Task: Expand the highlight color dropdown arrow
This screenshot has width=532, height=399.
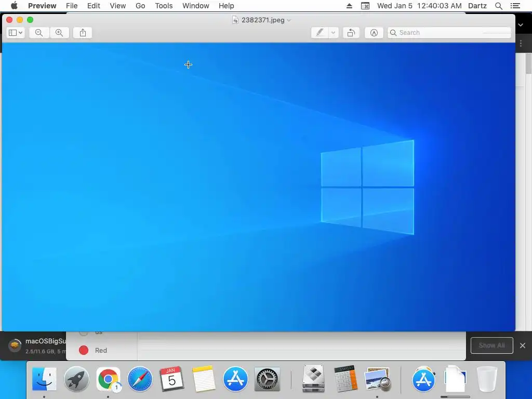Action: (333, 33)
